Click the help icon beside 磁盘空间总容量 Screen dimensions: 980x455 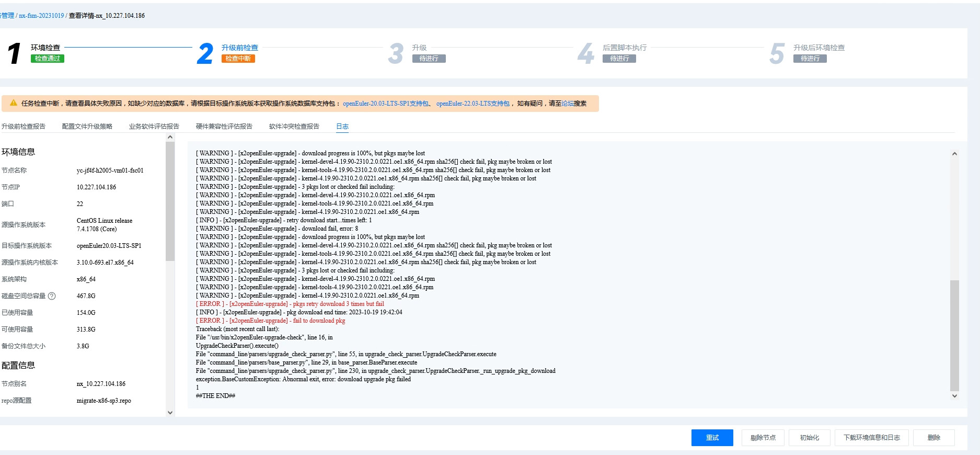tap(52, 296)
